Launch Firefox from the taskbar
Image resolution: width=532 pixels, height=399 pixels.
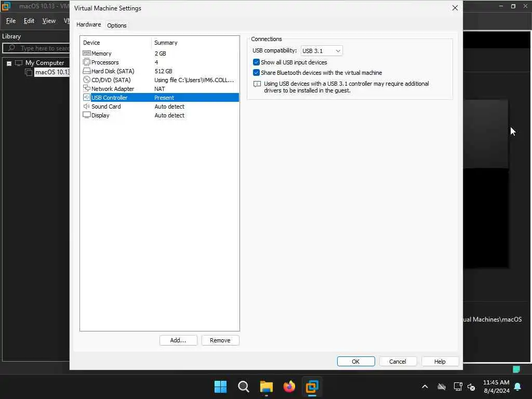click(289, 387)
